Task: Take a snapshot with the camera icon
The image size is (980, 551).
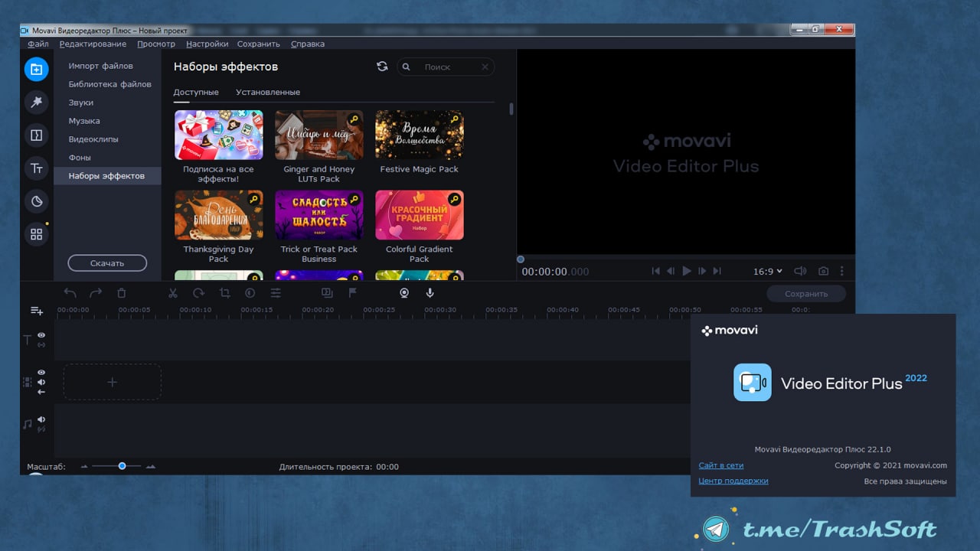Action: pos(823,271)
